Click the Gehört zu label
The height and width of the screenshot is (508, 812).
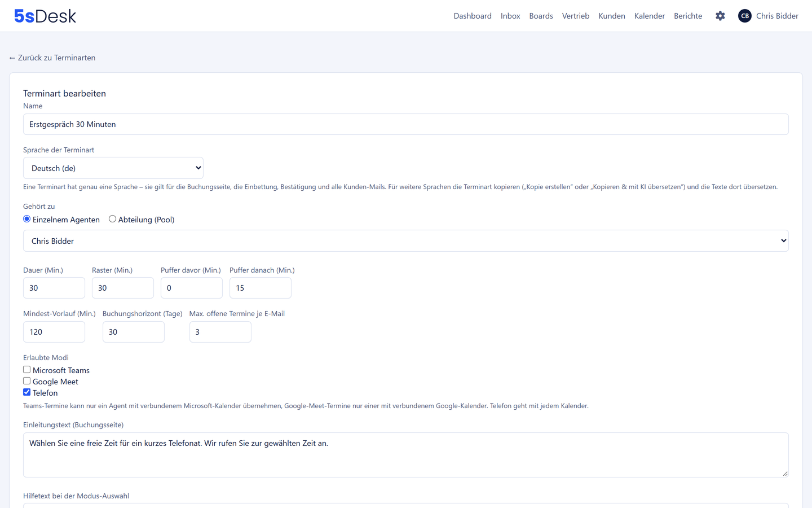[39, 206]
